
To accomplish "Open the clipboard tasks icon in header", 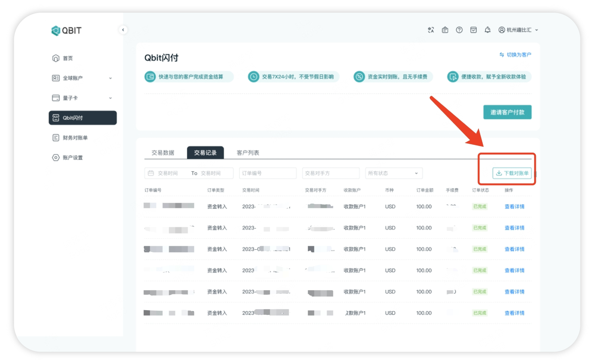I will tap(445, 30).
